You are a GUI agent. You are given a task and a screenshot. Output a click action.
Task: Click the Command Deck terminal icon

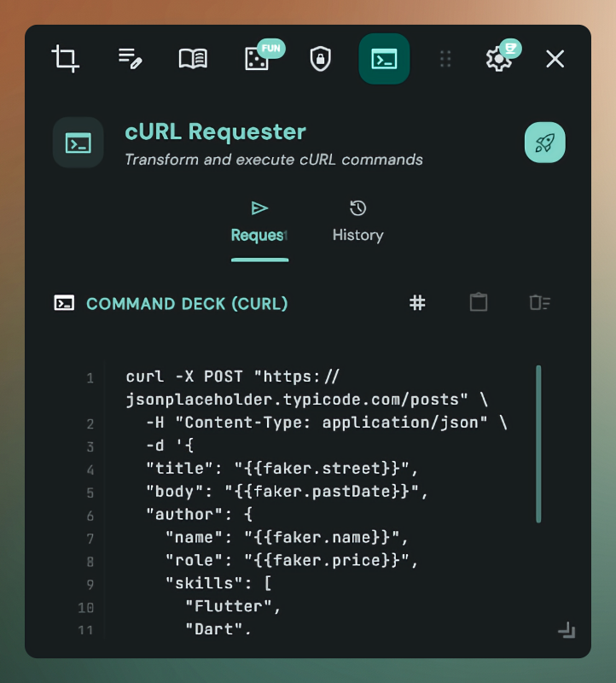click(x=64, y=303)
